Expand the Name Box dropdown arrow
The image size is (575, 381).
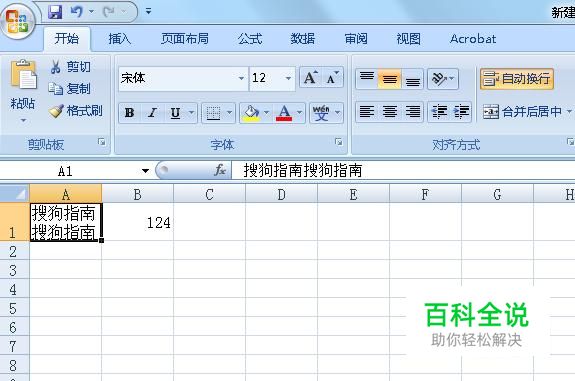pos(146,171)
